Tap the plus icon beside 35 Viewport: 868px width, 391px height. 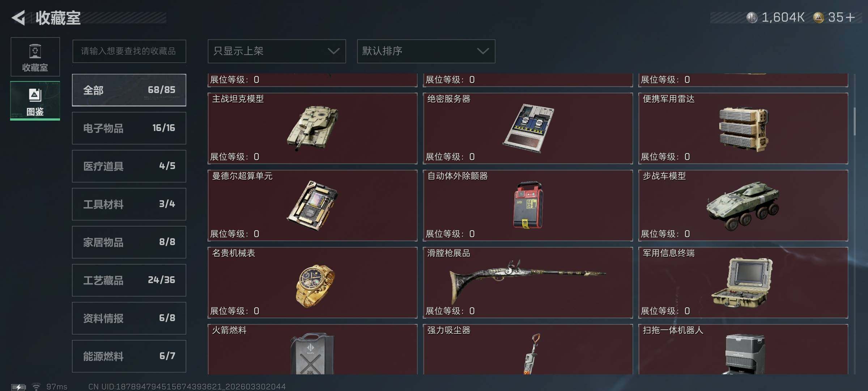851,17
